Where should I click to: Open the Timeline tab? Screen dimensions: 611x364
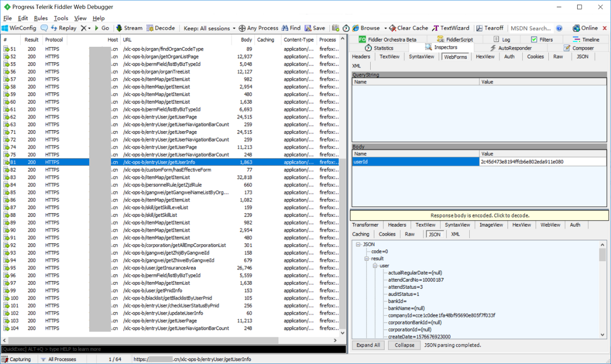click(x=586, y=40)
